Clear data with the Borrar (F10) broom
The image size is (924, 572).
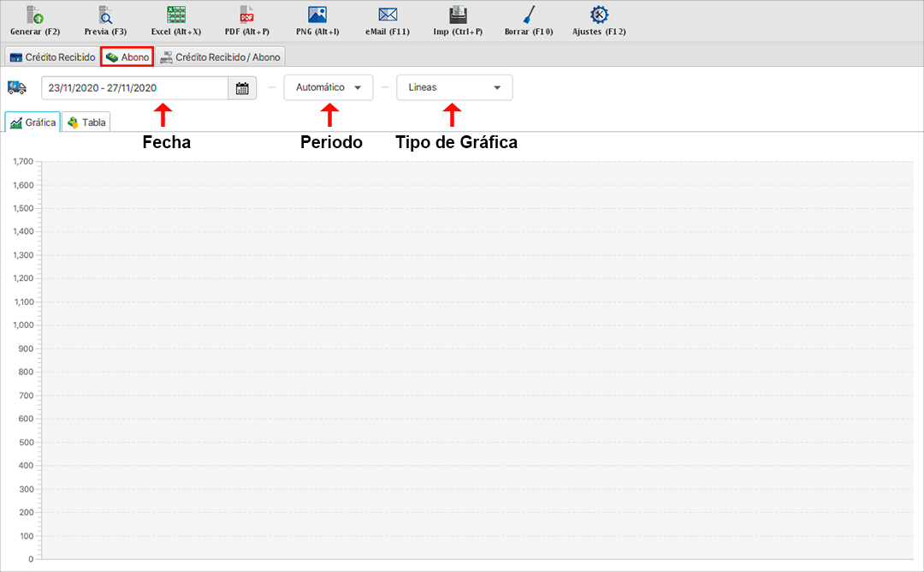click(529, 15)
